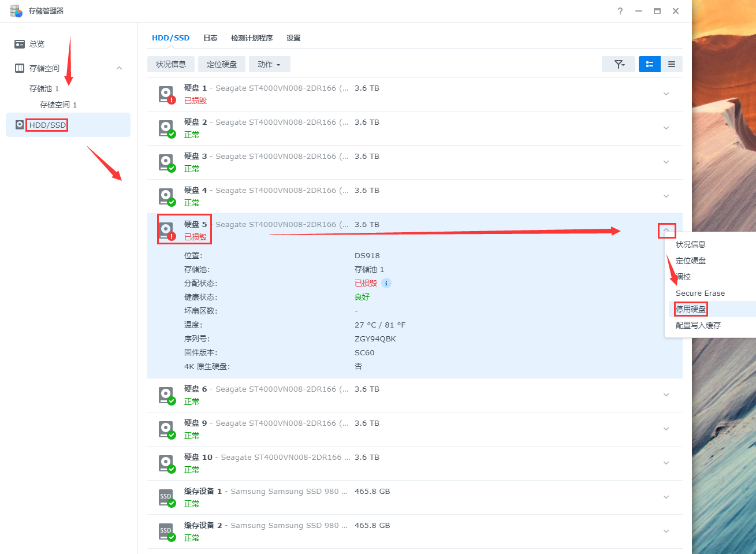Image resolution: width=756 pixels, height=554 pixels.
Task: Switch to compact list view icon
Action: [672, 64]
